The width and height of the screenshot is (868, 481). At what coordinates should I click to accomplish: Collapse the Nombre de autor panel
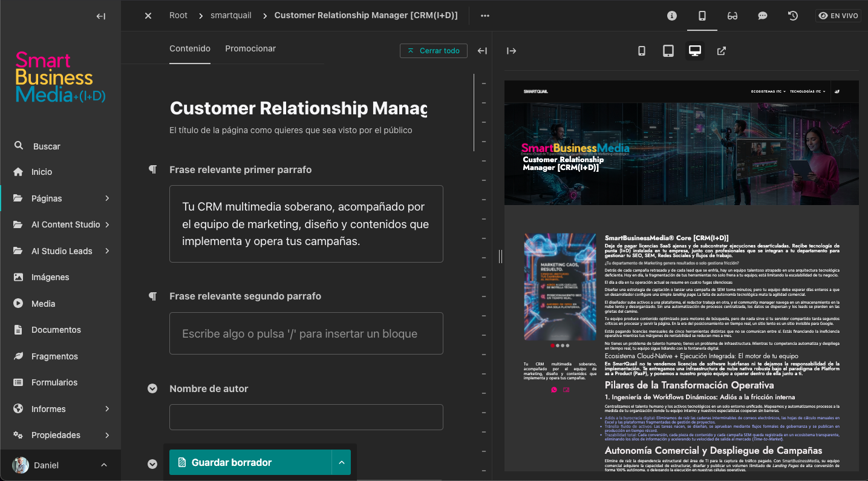(152, 388)
